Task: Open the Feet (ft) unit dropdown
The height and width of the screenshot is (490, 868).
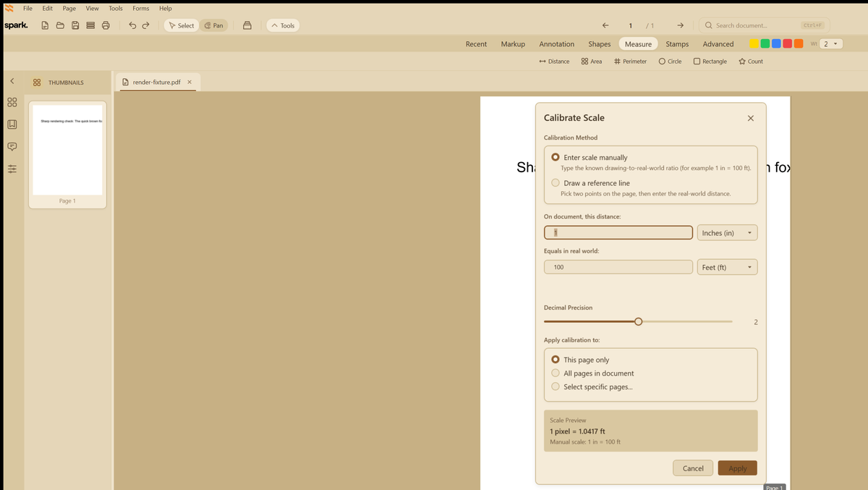Action: [x=727, y=267]
